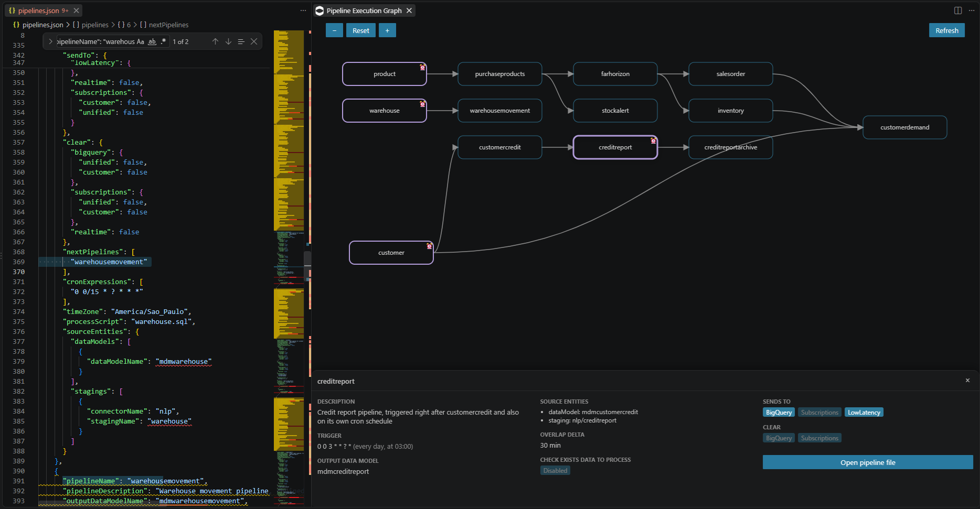Go to next match in find widget
The height and width of the screenshot is (509, 980).
click(228, 41)
